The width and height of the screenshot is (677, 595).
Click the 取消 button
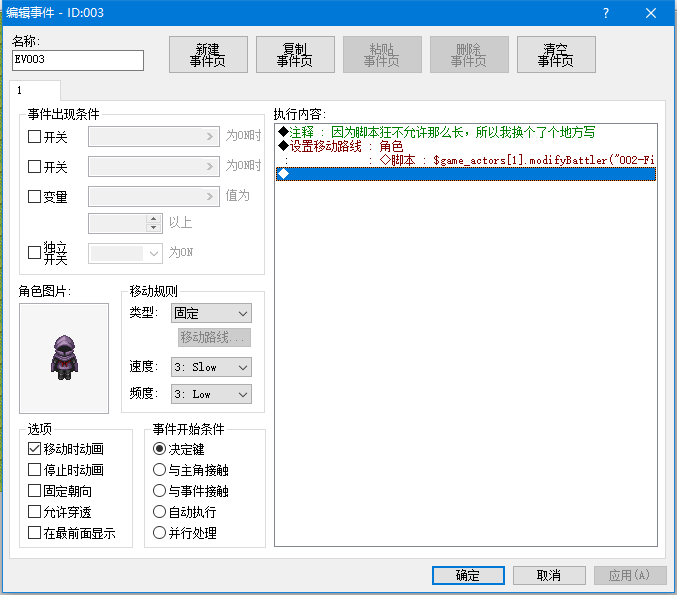[549, 575]
